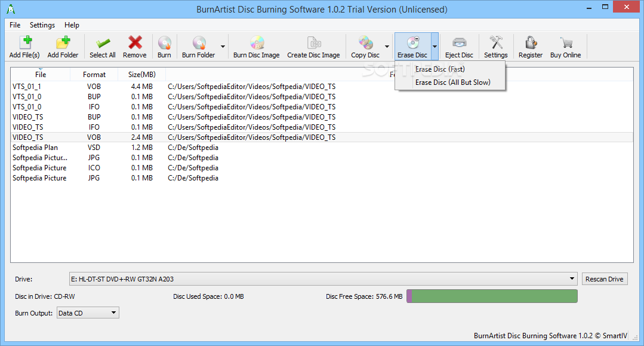644x346 pixels.
Task: Sort by the Format column header
Action: pyautogui.click(x=94, y=75)
